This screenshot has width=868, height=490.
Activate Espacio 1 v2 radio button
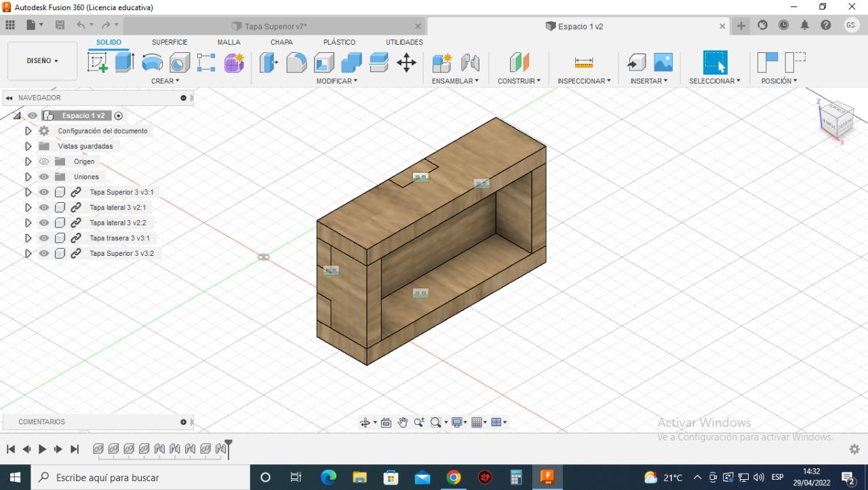119,115
